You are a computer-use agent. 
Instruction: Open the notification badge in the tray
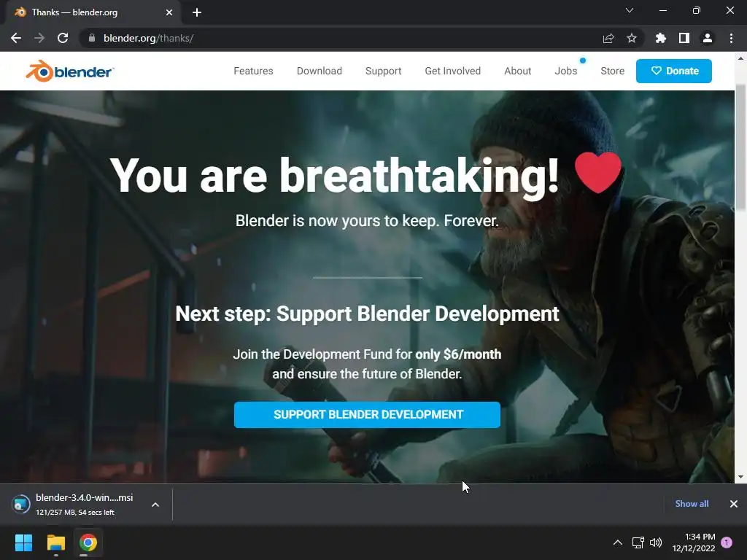point(727,542)
